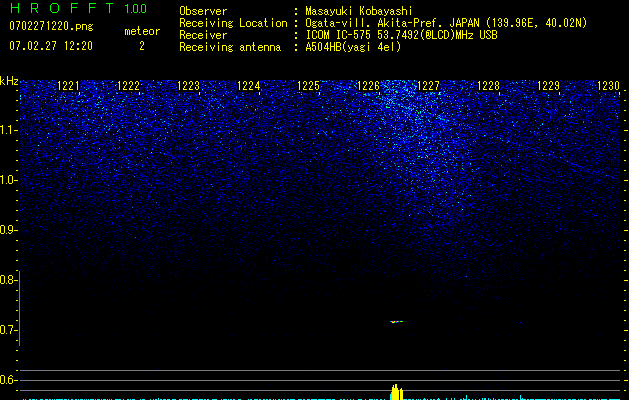This screenshot has width=629, height=400.
Task: Click the 0.7 kHz axis label
Action: pos(8,330)
